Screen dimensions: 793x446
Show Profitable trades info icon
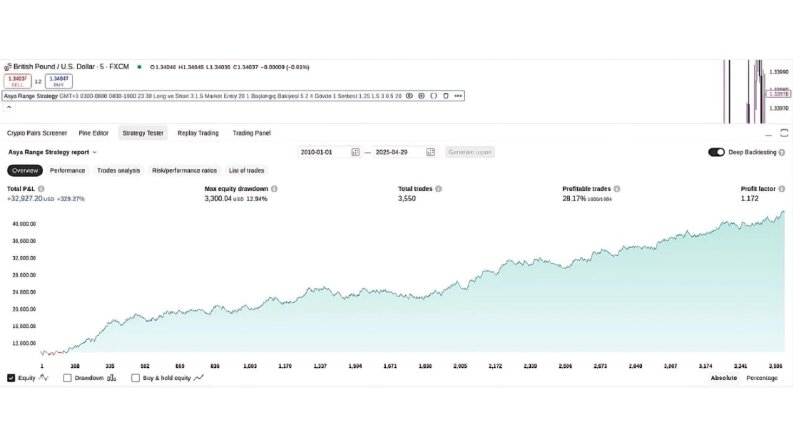click(617, 189)
